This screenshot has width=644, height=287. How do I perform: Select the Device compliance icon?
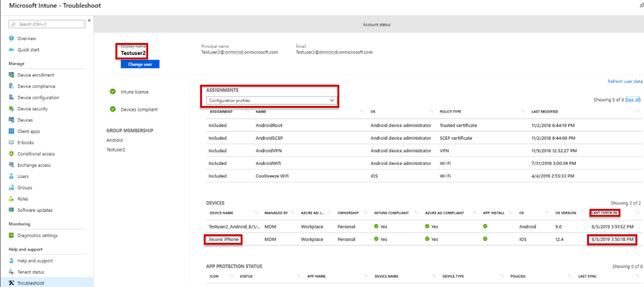11,87
